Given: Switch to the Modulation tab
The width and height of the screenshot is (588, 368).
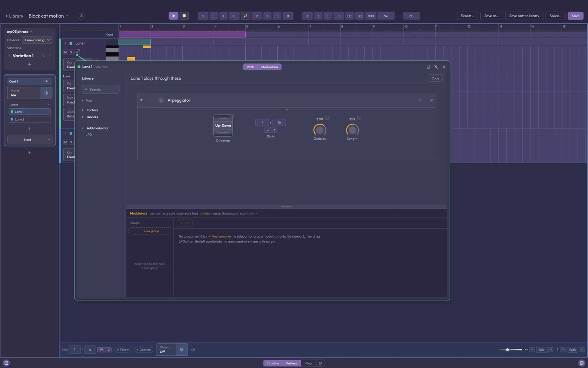Looking at the screenshot, I should tap(269, 67).
